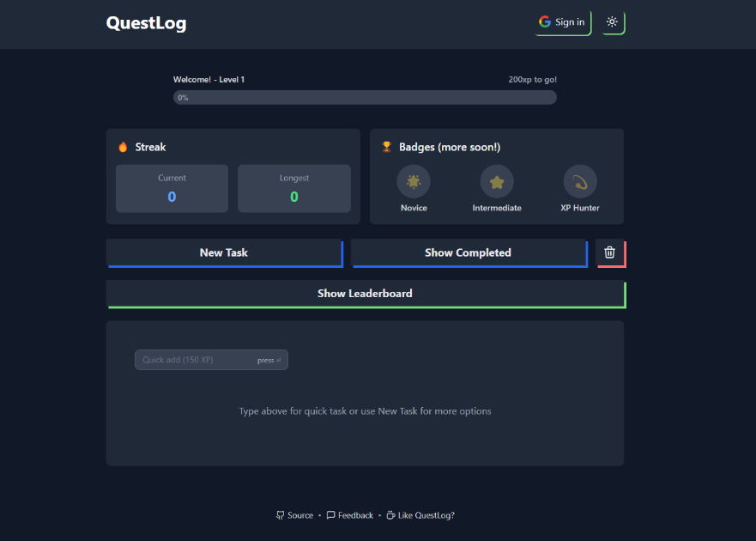The height and width of the screenshot is (541, 756).
Task: Open the Feedback link in footer
Action: pyautogui.click(x=350, y=515)
